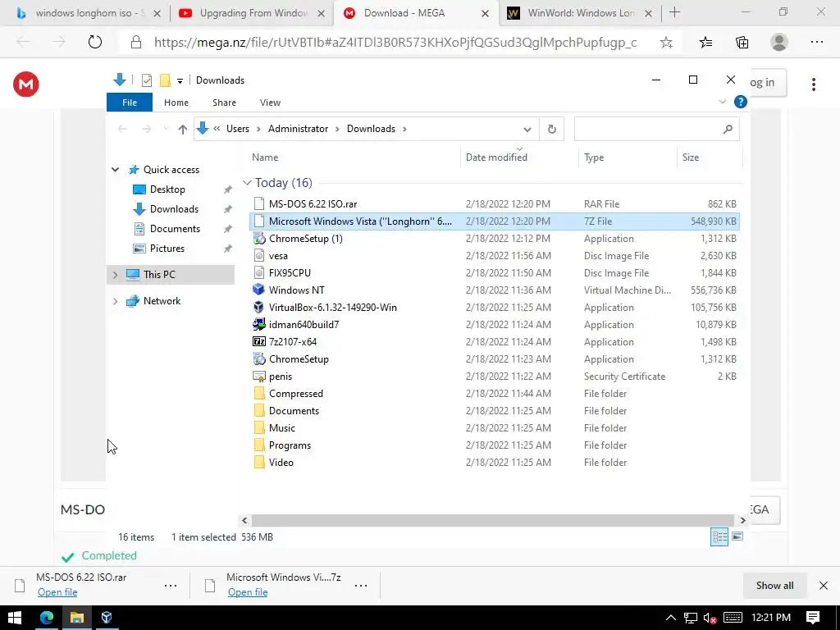The image size is (840, 630).
Task: Refresh the Downloads folder view
Action: pyautogui.click(x=551, y=129)
